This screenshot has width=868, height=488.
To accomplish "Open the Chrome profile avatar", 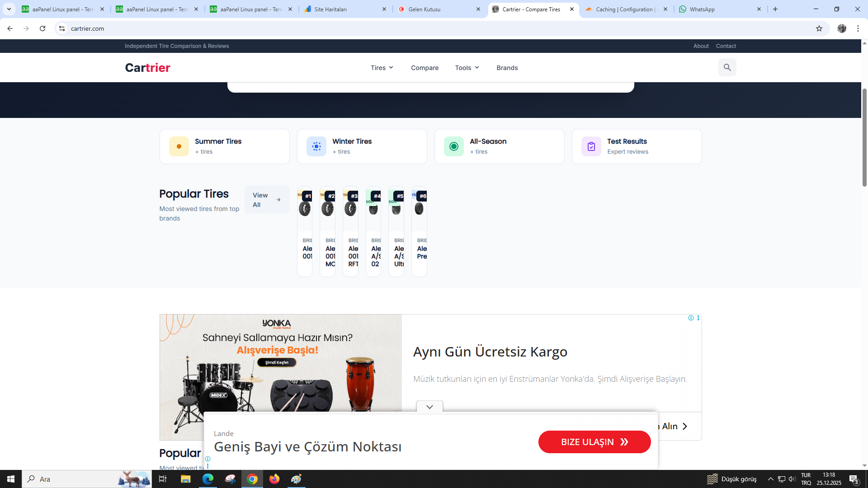I will pos(842,28).
